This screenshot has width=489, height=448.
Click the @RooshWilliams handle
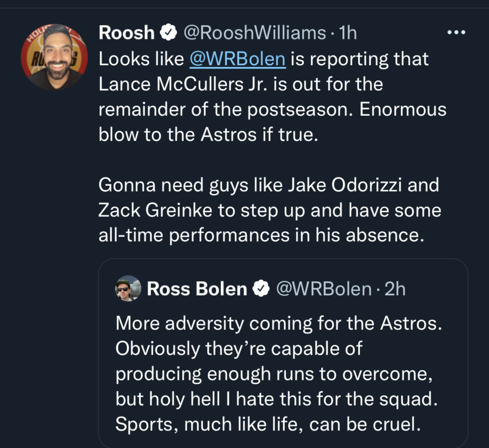(x=253, y=33)
